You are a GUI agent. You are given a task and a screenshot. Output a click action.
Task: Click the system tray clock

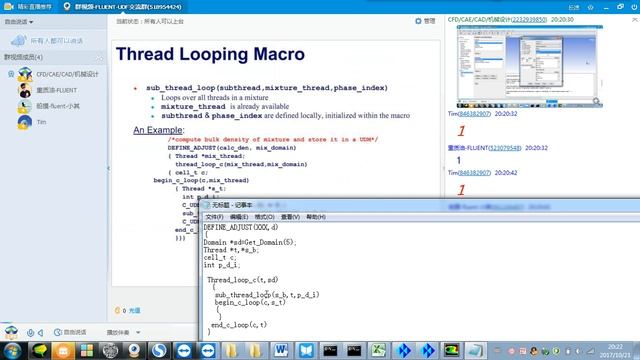click(x=615, y=351)
